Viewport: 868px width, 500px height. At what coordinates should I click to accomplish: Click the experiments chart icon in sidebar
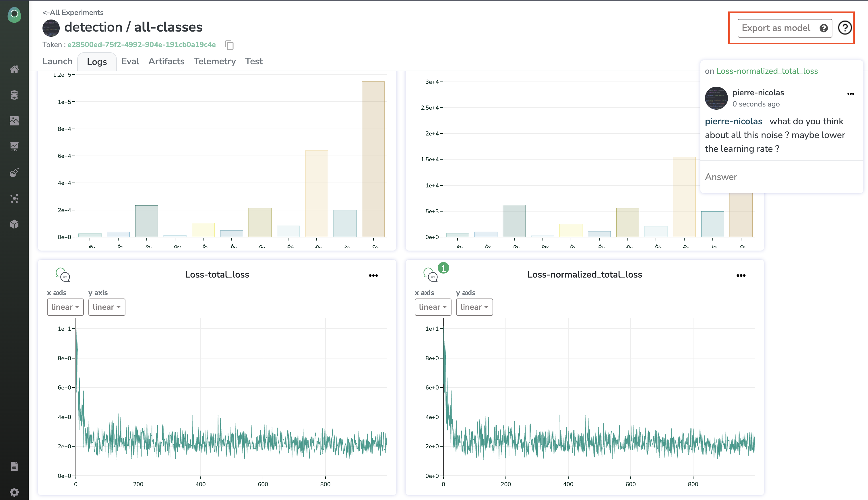tap(14, 147)
